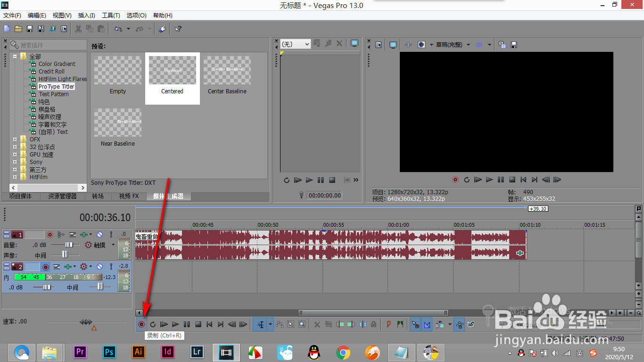644x362 pixels.
Task: Mute audio track 1
Action: click(99, 234)
